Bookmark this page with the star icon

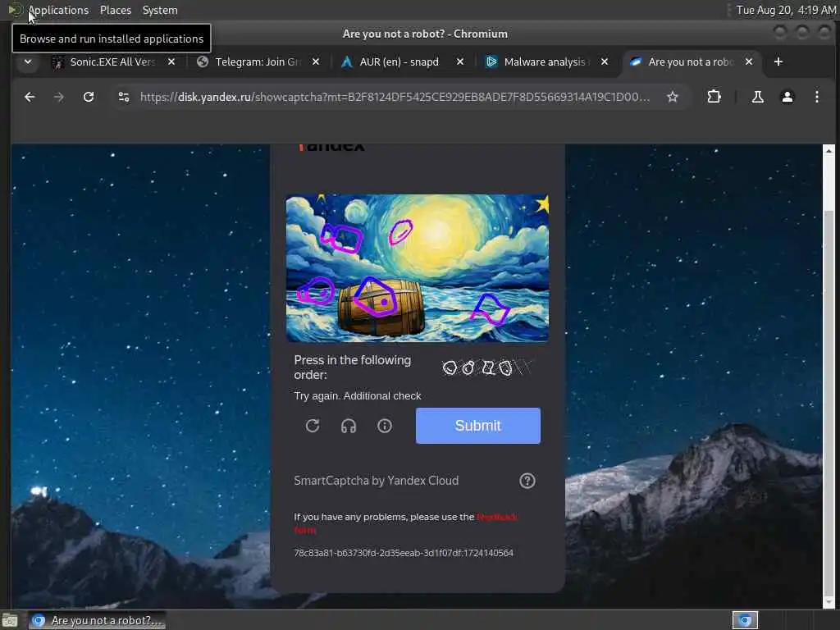pyautogui.click(x=673, y=97)
